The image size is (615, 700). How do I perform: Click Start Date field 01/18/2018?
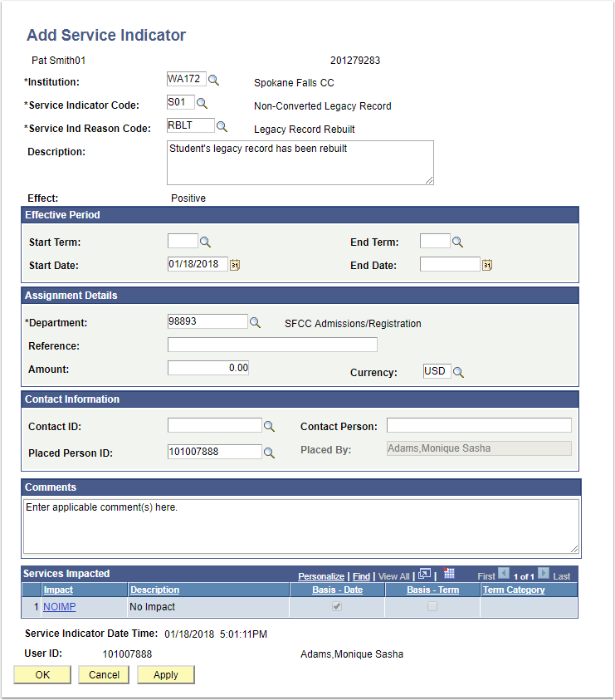click(x=198, y=264)
